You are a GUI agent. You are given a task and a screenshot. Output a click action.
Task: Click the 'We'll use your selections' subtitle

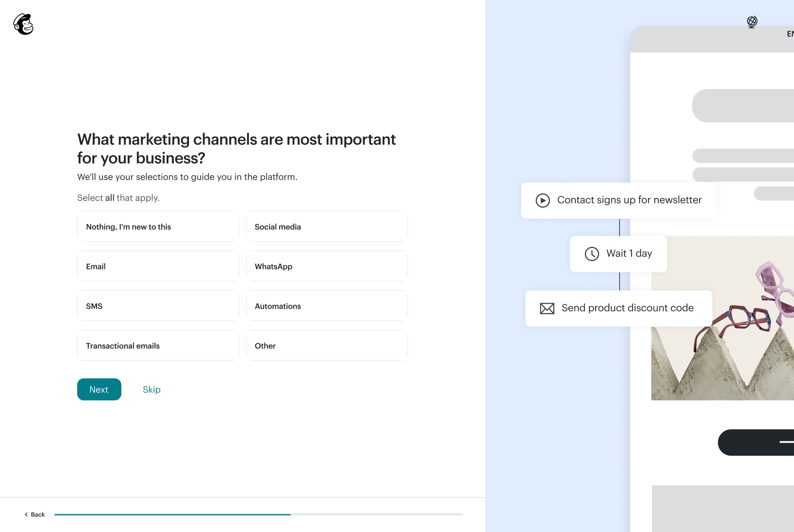pyautogui.click(x=187, y=177)
